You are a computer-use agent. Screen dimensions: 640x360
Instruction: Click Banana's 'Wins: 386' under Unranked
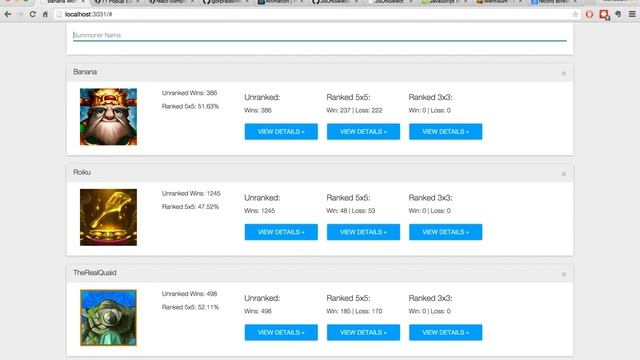(258, 110)
